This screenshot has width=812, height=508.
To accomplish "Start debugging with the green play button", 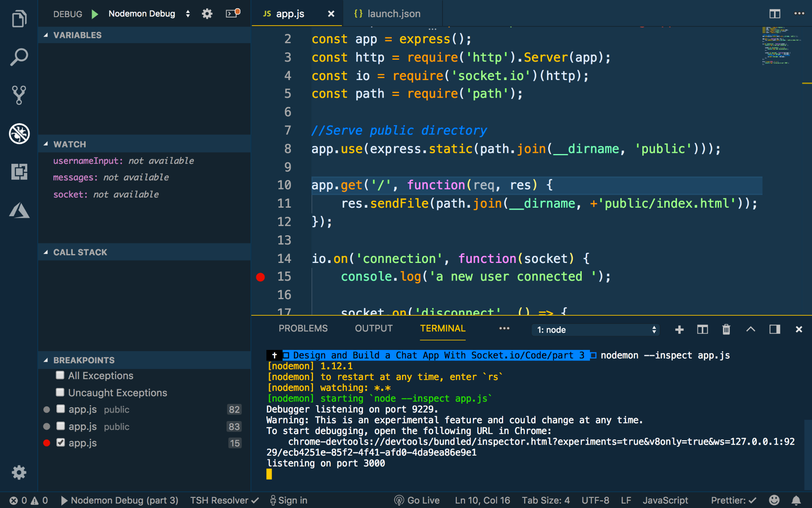I will click(95, 13).
